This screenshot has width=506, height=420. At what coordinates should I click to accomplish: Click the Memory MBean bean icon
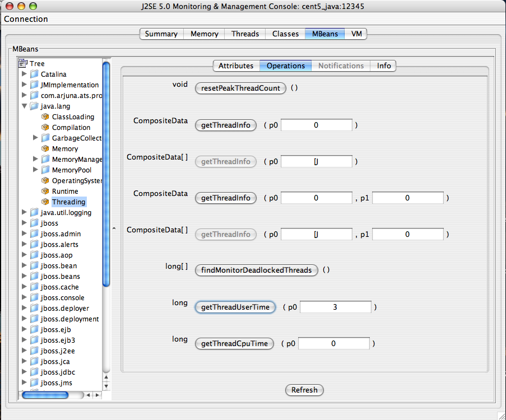[x=45, y=148]
